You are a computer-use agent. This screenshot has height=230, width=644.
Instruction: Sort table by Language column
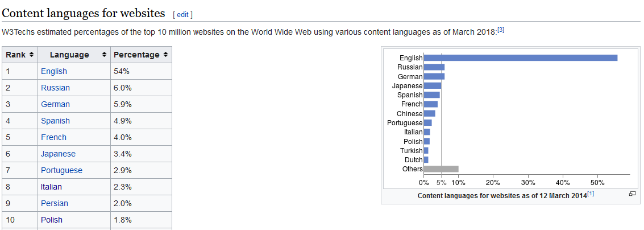[104, 55]
